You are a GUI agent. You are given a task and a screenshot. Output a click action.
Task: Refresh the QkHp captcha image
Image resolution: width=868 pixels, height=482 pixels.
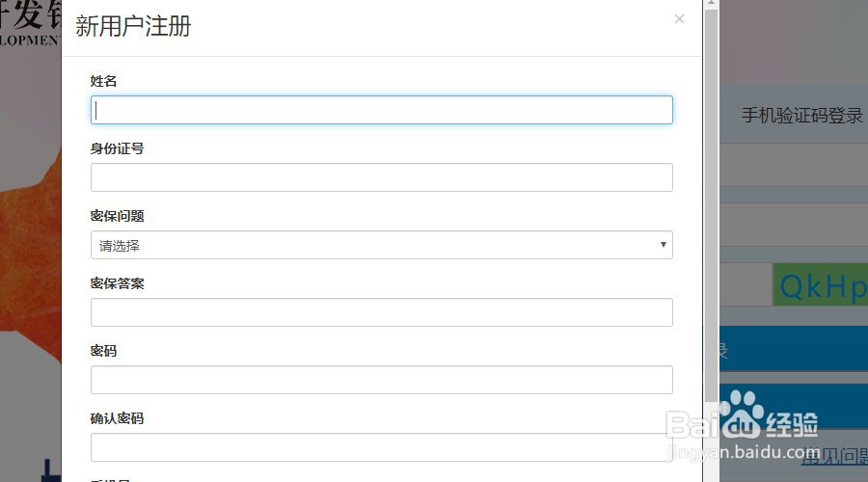(820, 285)
